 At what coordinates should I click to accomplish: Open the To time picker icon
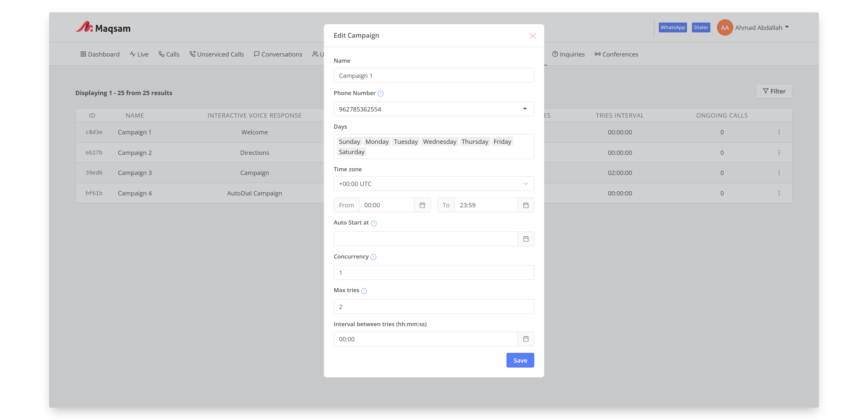click(x=526, y=205)
